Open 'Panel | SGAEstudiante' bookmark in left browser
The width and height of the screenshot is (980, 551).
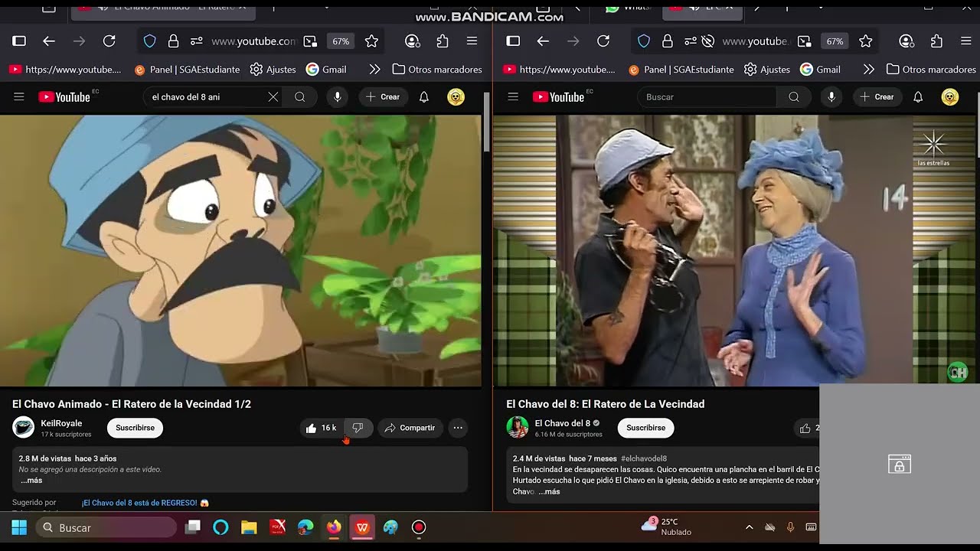187,70
